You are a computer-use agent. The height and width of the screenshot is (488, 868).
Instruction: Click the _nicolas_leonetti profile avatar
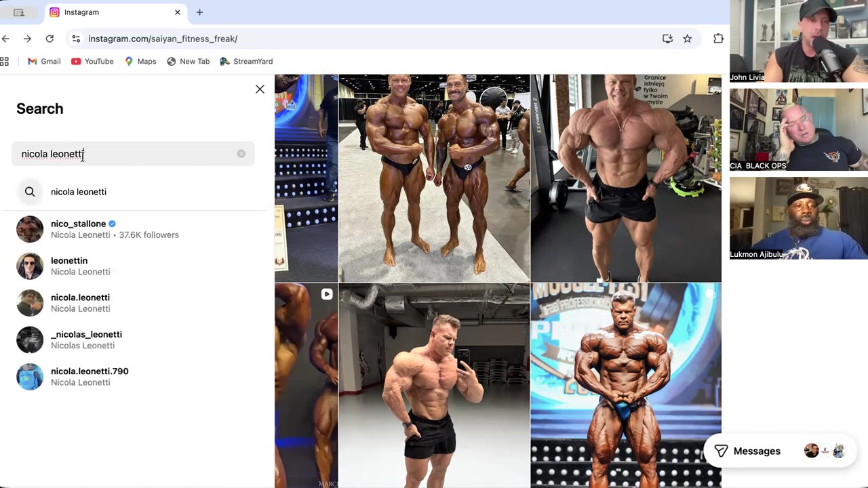(30, 340)
